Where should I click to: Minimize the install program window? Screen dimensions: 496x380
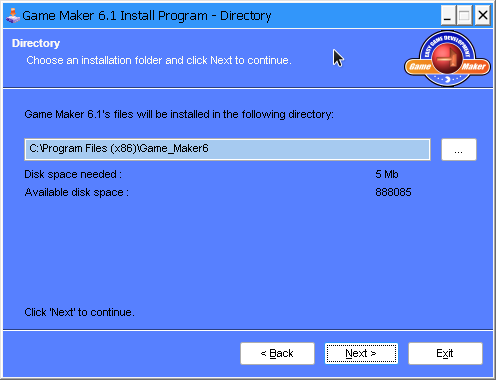[x=448, y=16]
